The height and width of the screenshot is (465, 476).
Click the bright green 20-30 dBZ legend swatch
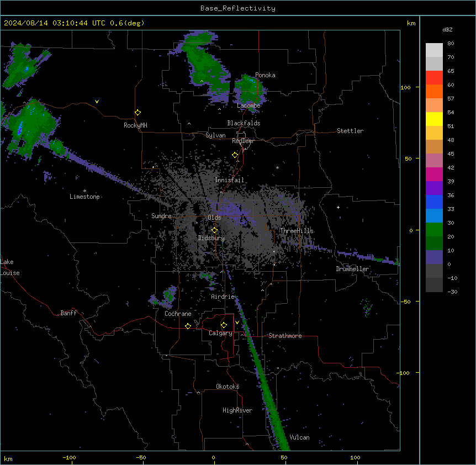coord(434,230)
